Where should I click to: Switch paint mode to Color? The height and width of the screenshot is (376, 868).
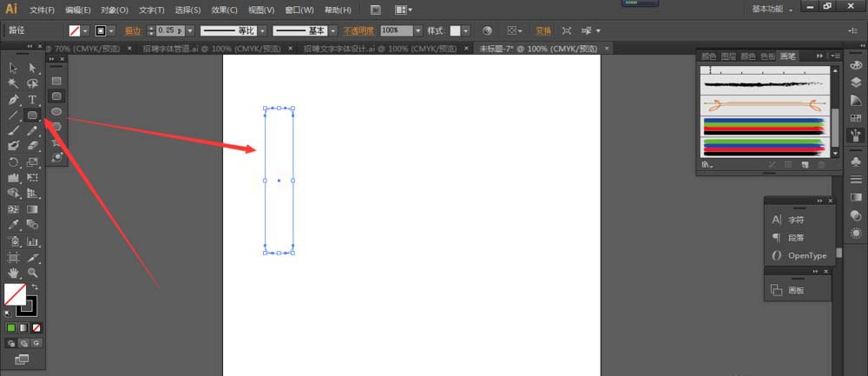(x=11, y=328)
